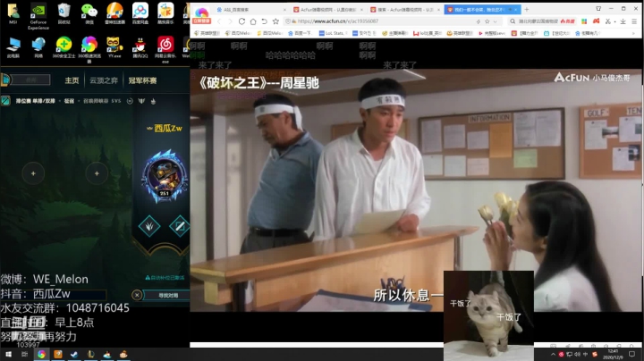Click the summoner avatar 西瓜Zw
This screenshot has width=644, height=361.
(165, 176)
